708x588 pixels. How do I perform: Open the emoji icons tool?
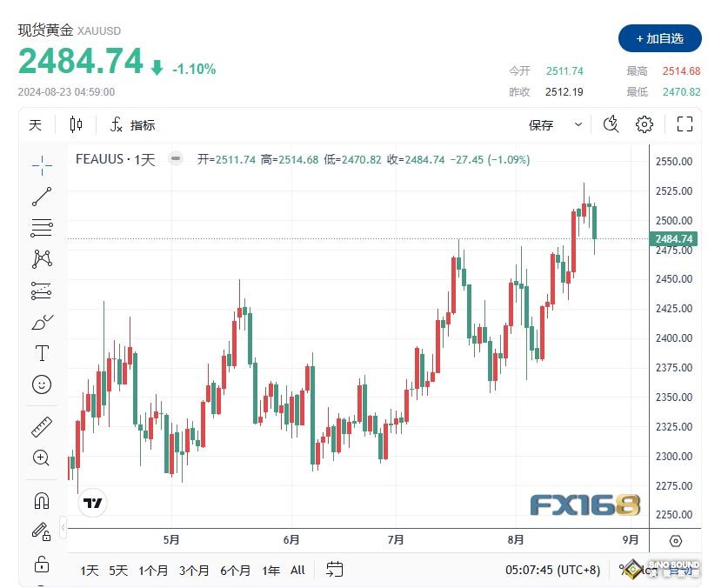click(x=42, y=384)
